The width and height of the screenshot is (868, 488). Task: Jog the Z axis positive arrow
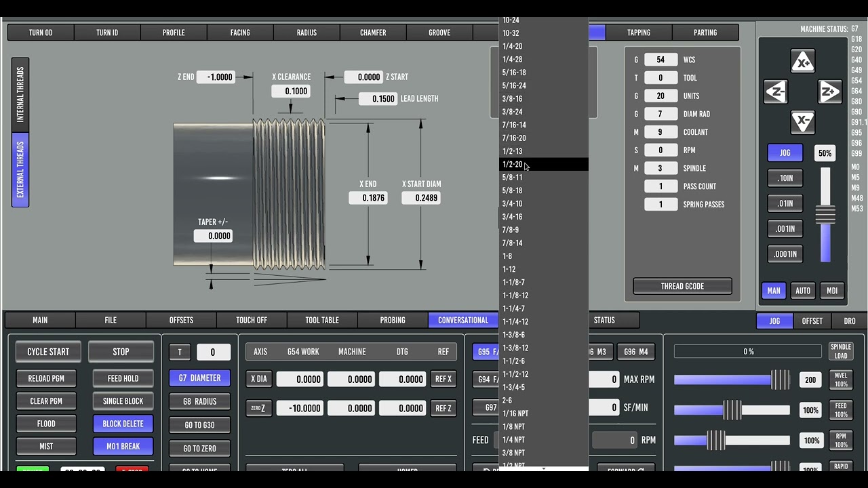click(829, 92)
